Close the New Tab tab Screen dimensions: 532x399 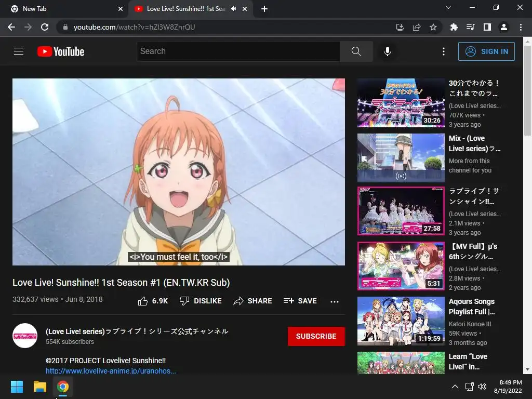pyautogui.click(x=121, y=9)
